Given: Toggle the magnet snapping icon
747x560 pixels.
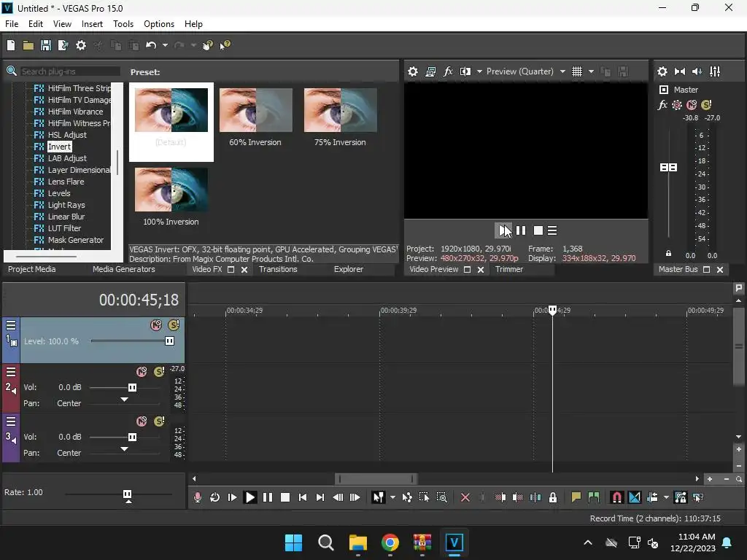Looking at the screenshot, I should pos(616,497).
